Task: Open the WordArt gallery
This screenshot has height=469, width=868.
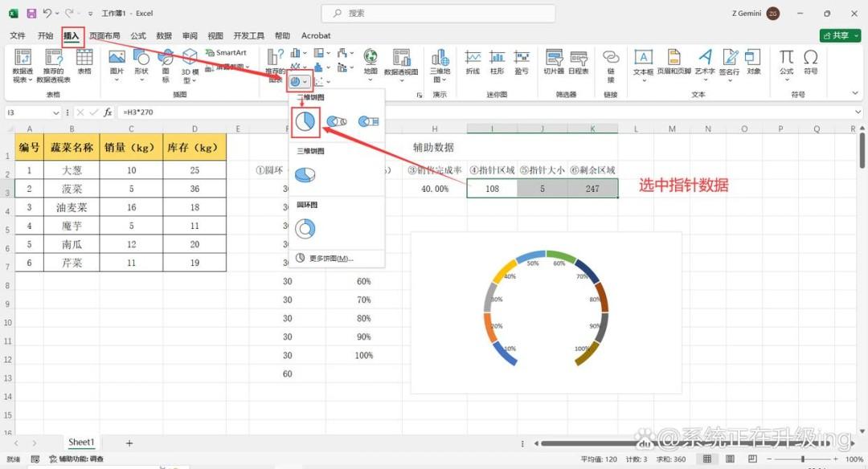Action: (705, 65)
